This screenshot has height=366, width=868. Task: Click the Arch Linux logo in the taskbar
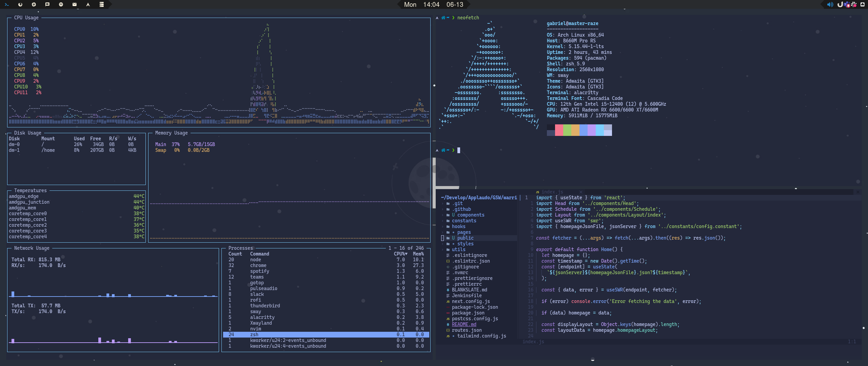click(x=87, y=5)
